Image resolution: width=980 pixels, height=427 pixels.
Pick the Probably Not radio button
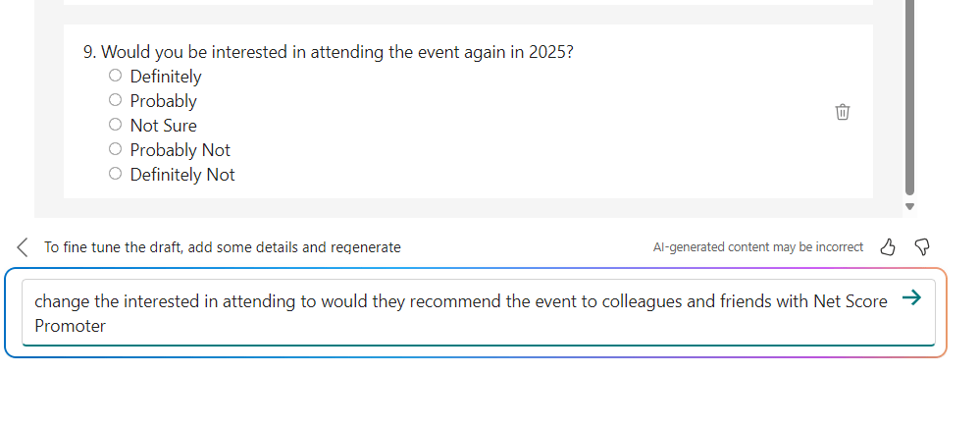click(x=116, y=149)
